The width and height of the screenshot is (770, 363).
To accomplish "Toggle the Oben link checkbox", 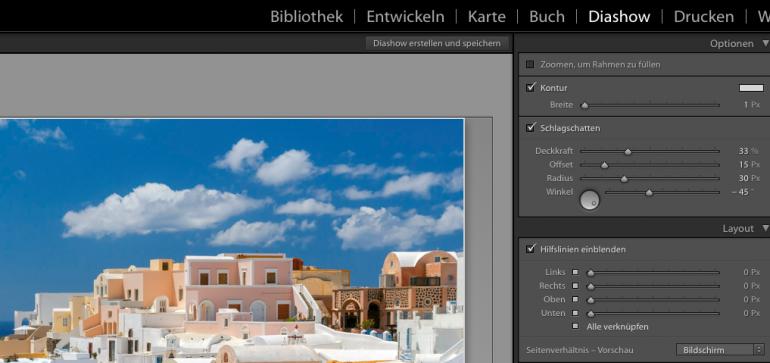I will point(575,299).
